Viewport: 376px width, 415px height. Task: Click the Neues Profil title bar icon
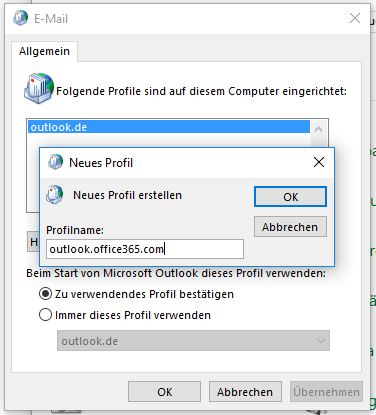click(x=55, y=162)
